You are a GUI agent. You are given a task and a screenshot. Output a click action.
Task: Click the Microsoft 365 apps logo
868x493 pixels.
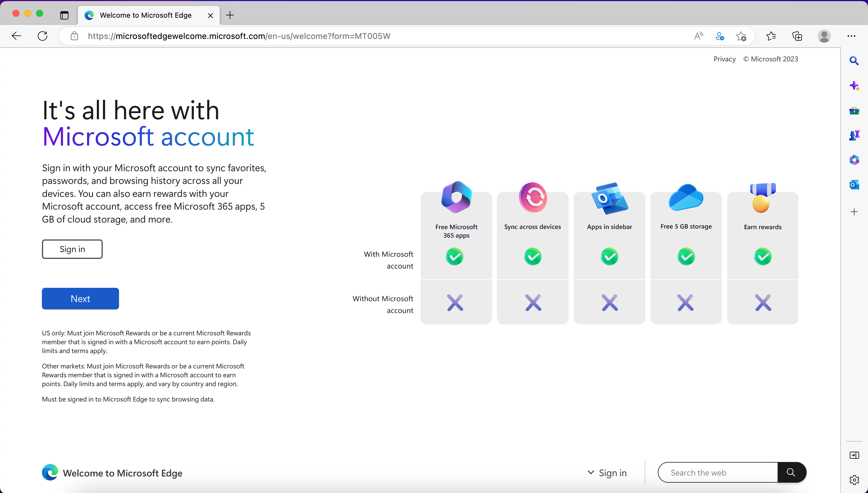tap(456, 197)
